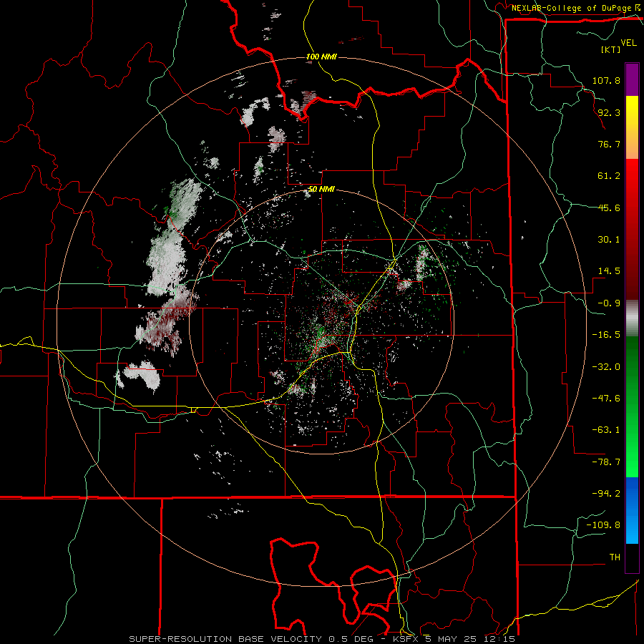Click the 100 NMI range ring label
Viewport: 644px width, 644px height.
click(x=321, y=57)
